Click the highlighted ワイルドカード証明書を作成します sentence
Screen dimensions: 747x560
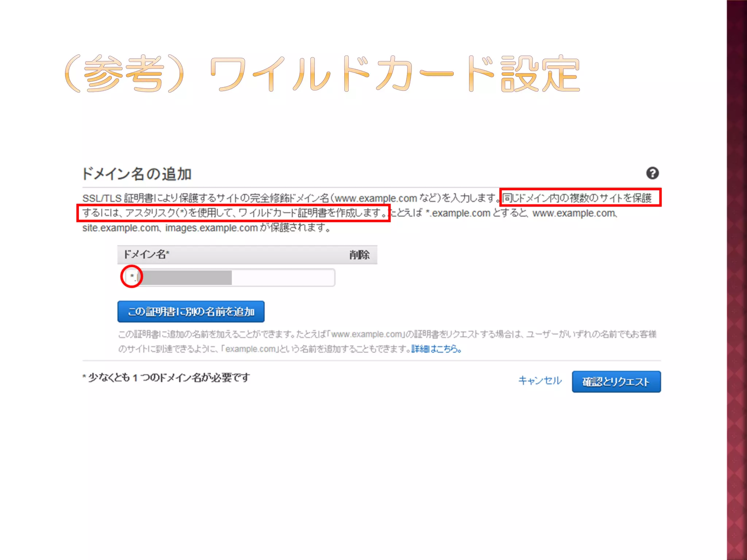(310, 213)
